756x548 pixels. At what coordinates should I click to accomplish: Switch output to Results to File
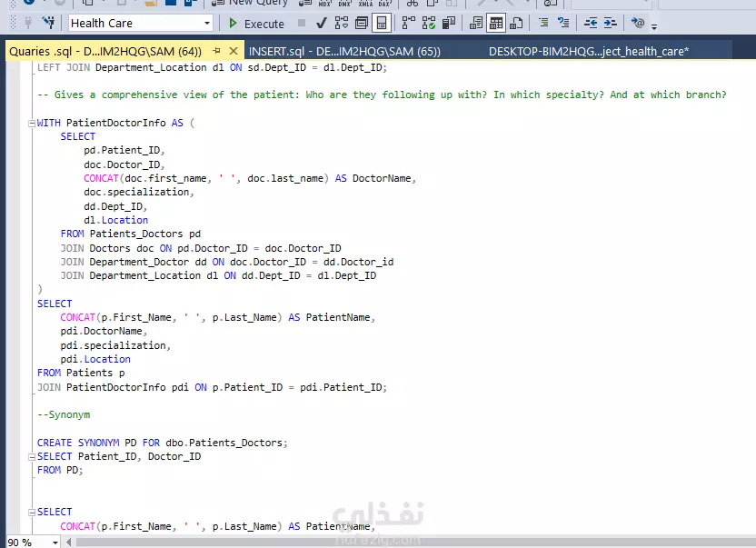tap(516, 23)
